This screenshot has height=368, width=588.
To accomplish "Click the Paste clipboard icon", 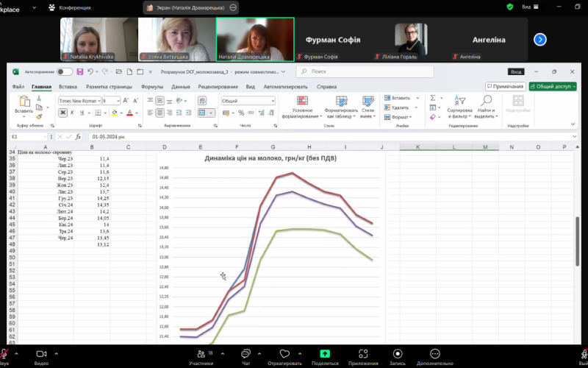I will (x=24, y=101).
